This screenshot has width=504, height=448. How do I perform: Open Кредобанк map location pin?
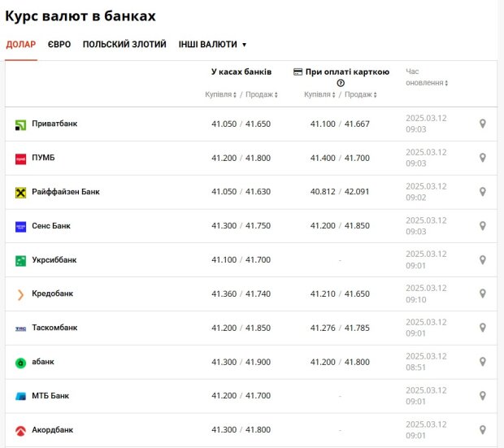tap(483, 294)
